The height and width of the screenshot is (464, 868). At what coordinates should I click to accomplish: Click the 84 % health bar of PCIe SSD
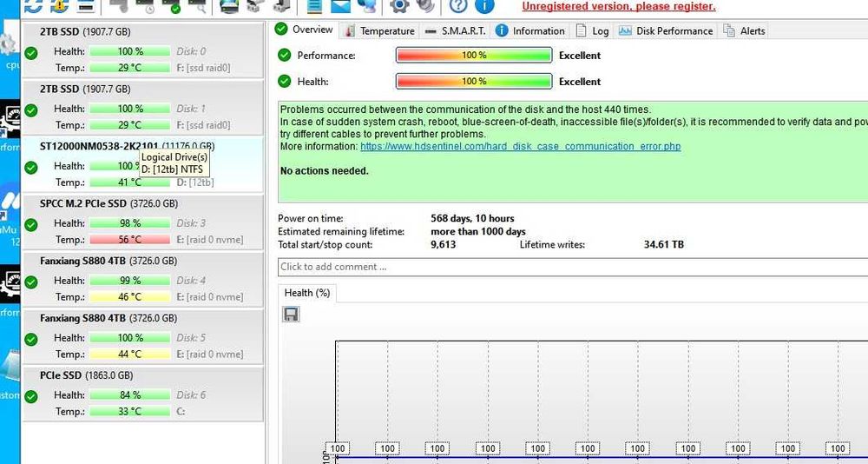point(129,395)
